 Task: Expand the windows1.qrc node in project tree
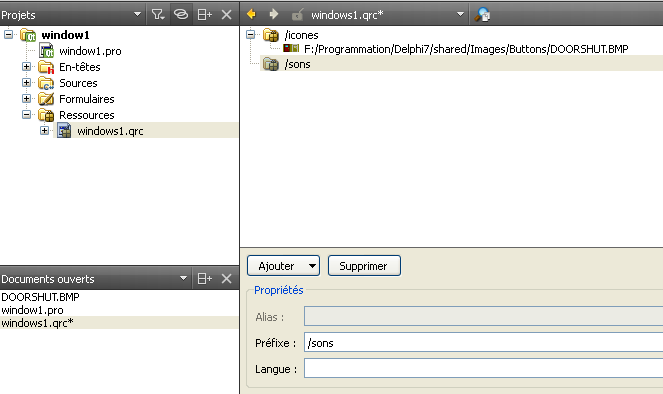[x=44, y=131]
